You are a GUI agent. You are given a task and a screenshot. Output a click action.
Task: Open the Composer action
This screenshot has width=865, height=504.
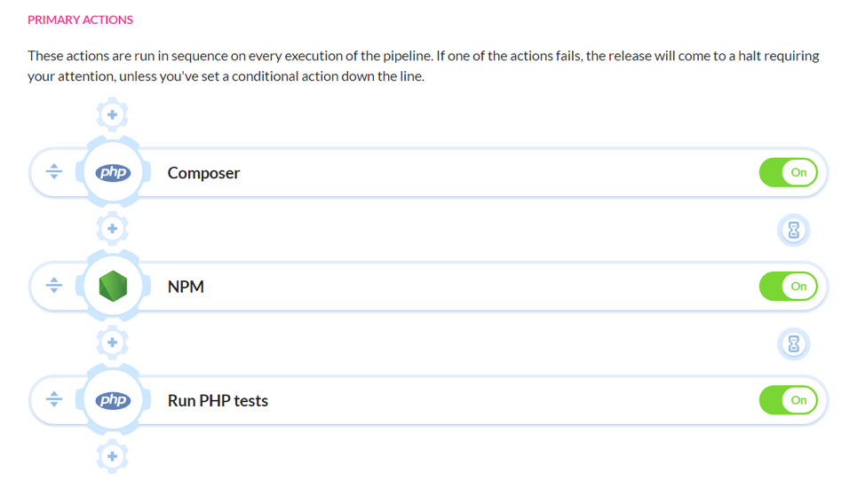(204, 173)
